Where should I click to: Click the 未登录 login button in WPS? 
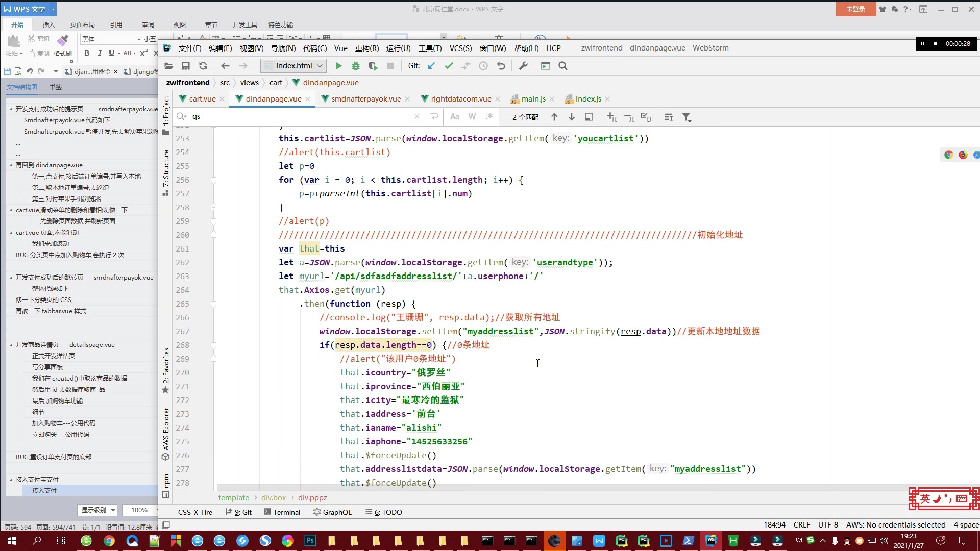pyautogui.click(x=855, y=9)
